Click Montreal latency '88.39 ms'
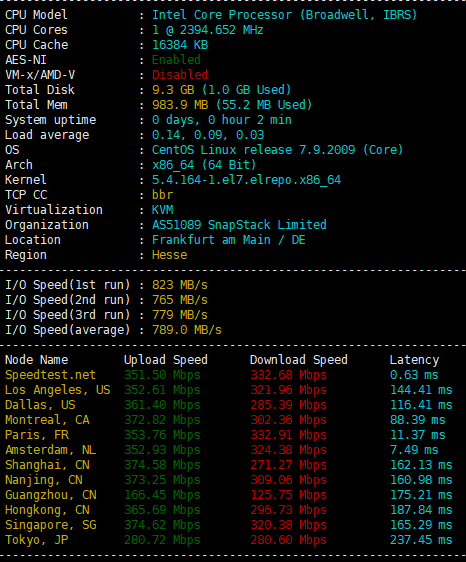This screenshot has width=466, height=562. pyautogui.click(x=418, y=420)
